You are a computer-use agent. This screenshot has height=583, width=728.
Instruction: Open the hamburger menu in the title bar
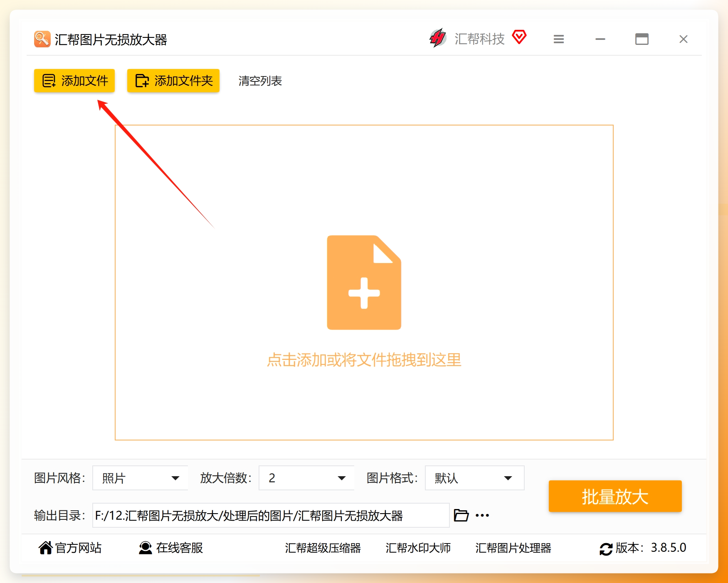point(559,39)
